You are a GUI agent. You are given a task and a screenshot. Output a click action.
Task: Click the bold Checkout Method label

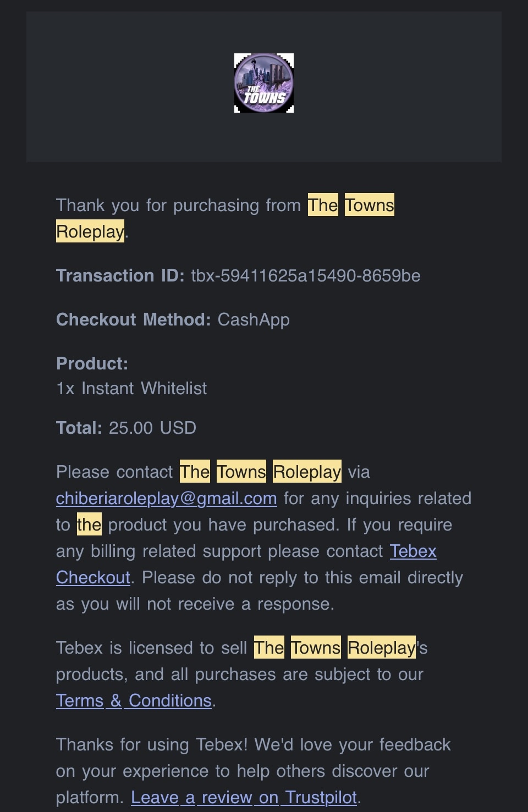[133, 319]
